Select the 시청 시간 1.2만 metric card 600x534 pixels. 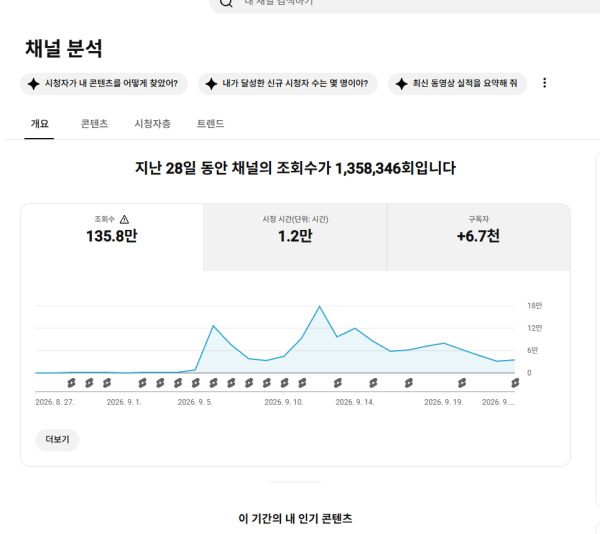pos(295,237)
